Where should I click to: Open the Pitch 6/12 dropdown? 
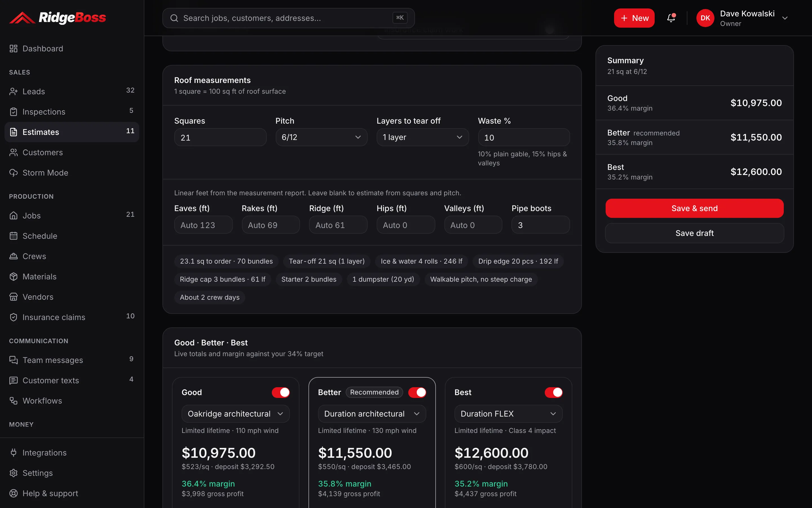point(321,137)
